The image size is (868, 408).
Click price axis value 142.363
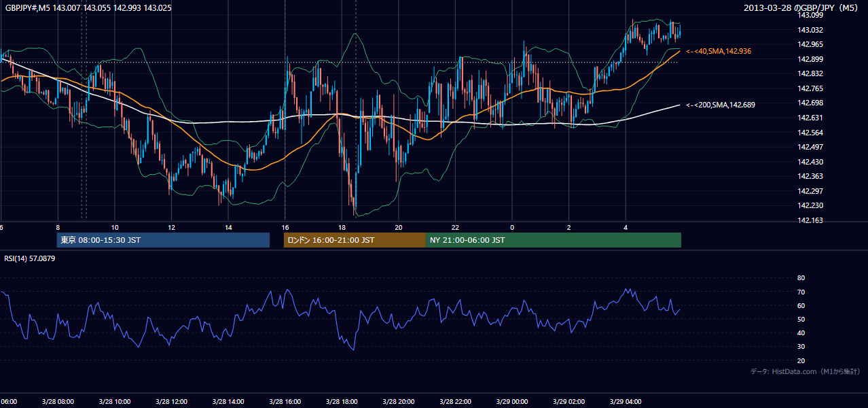click(x=810, y=176)
